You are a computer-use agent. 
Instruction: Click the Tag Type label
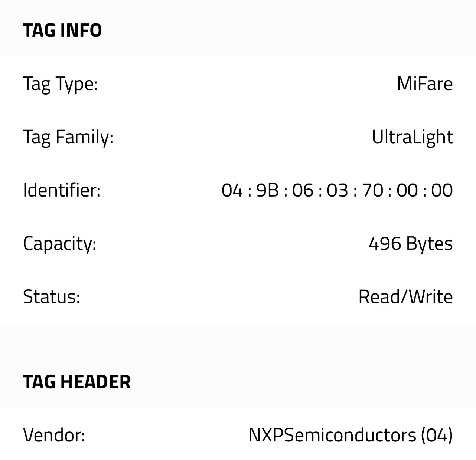pyautogui.click(x=60, y=83)
